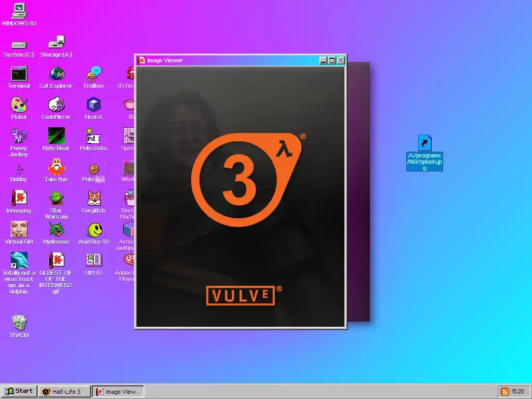Open the TRASH recycle bin icon

(x=19, y=322)
